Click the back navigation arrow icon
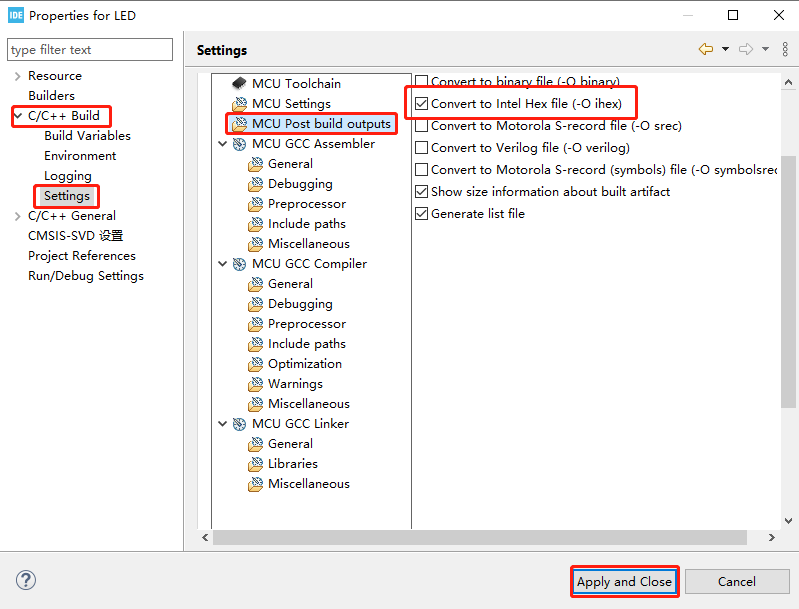 pyautogui.click(x=706, y=49)
